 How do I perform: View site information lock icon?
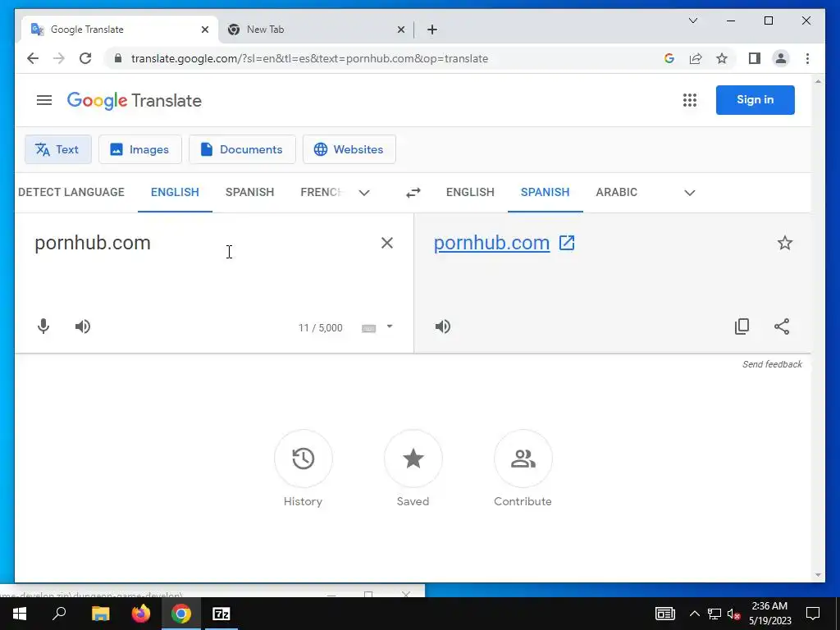[118, 58]
